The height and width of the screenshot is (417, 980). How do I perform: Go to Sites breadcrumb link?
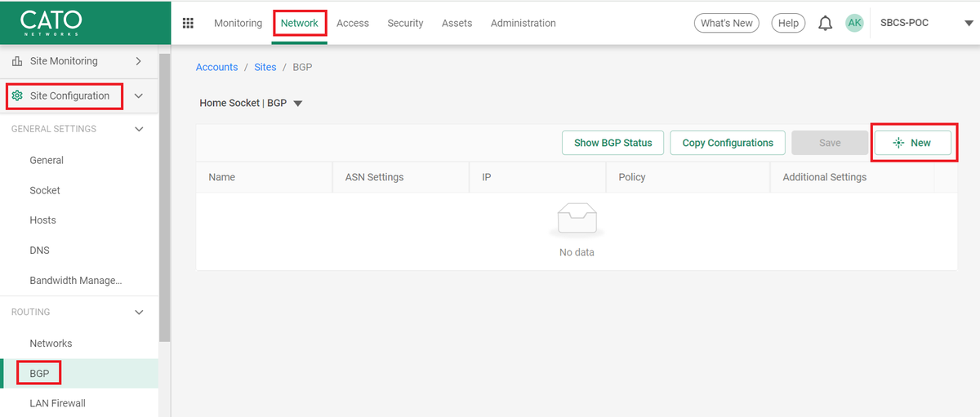265,67
